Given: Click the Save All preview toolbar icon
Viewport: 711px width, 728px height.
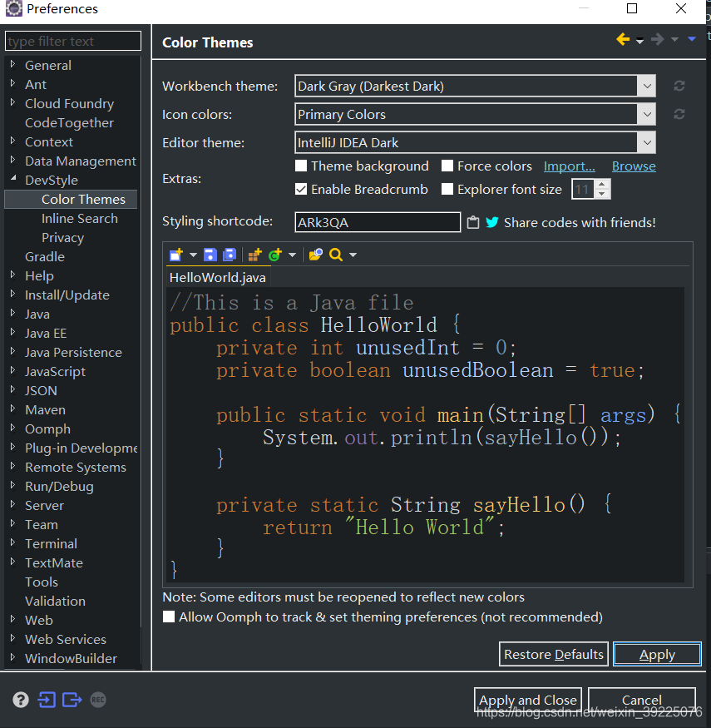Looking at the screenshot, I should [230, 255].
